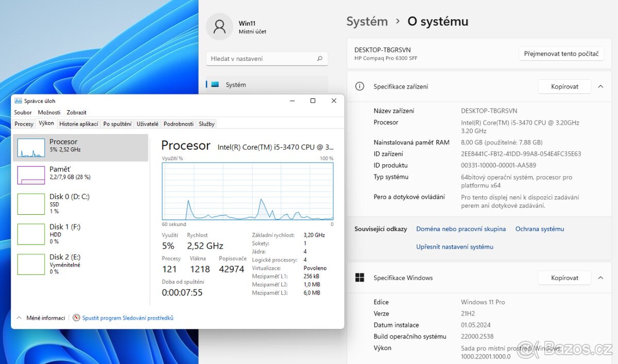Open the Ochrana systému link
The width and height of the screenshot is (618, 364).
[540, 229]
